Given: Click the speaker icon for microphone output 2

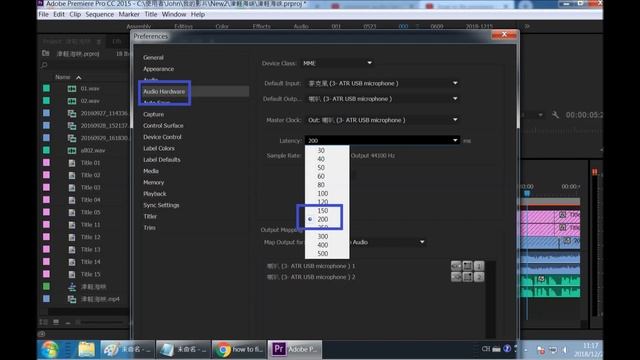Looking at the screenshot, I should pos(456,277).
